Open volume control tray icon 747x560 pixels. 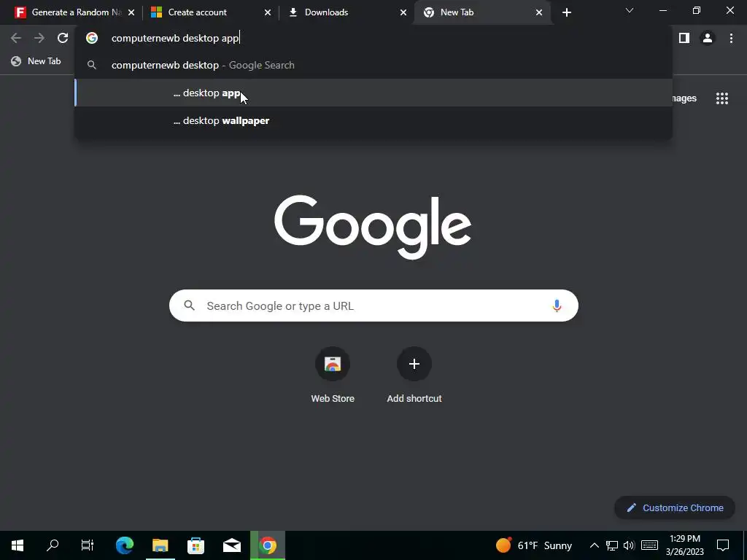click(x=629, y=545)
